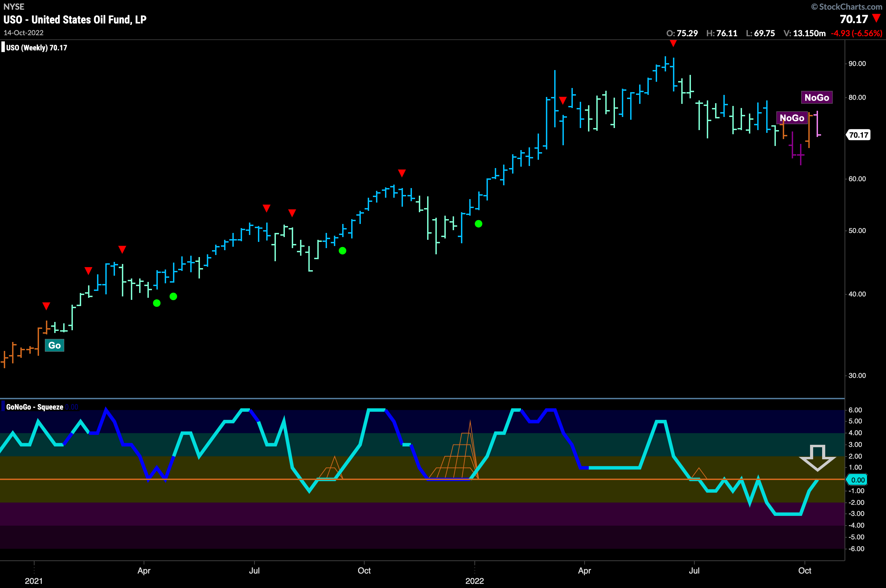Click the 50.00 price axis label
Viewport: 886px width, 588px height.
pos(857,231)
